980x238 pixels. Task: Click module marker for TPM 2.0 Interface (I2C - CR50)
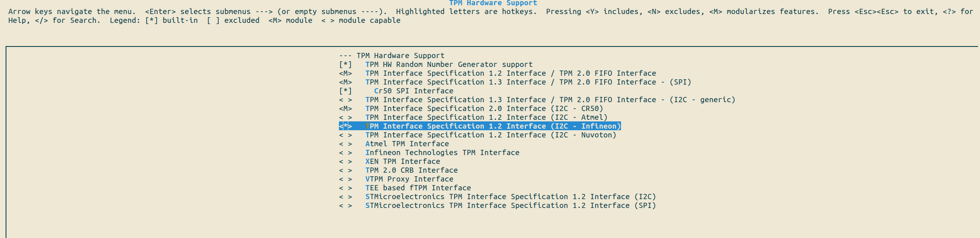point(345,109)
